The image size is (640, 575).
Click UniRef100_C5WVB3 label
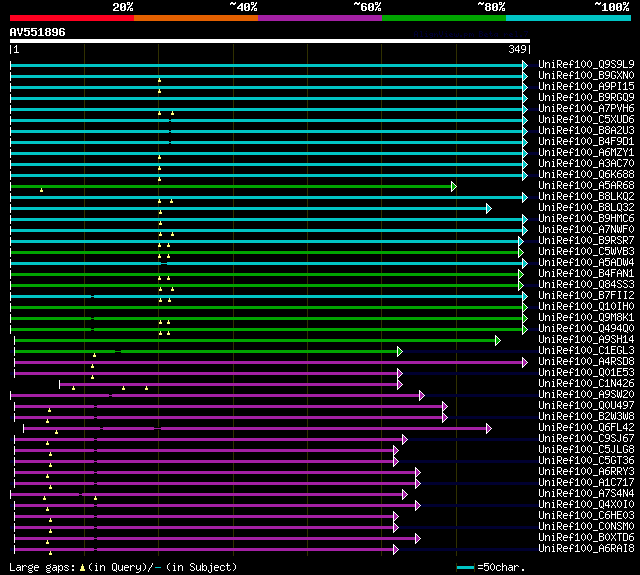click(x=586, y=252)
